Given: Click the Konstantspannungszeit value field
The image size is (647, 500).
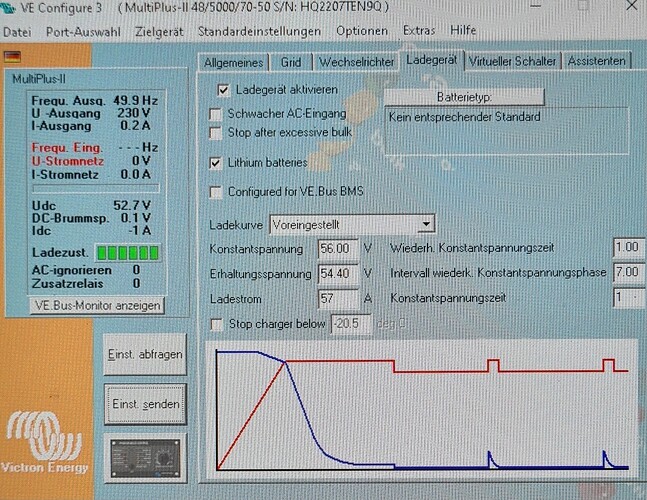Looking at the screenshot, I should pyautogui.click(x=628, y=297).
